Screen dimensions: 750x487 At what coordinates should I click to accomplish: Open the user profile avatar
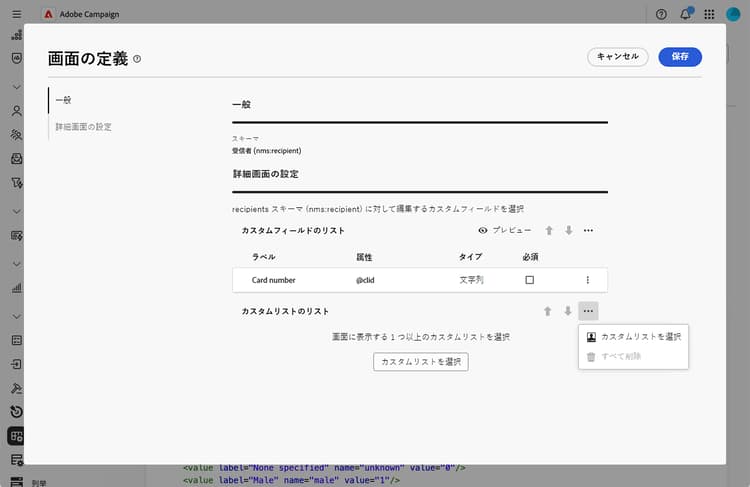click(x=733, y=14)
